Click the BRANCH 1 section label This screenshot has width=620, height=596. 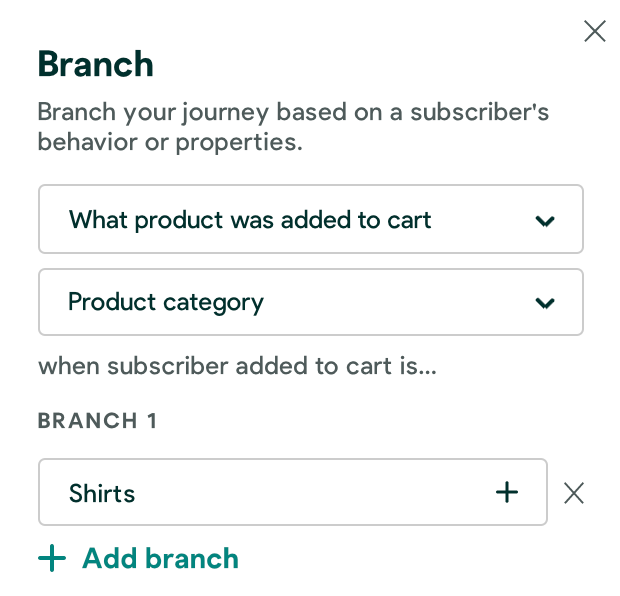click(98, 420)
